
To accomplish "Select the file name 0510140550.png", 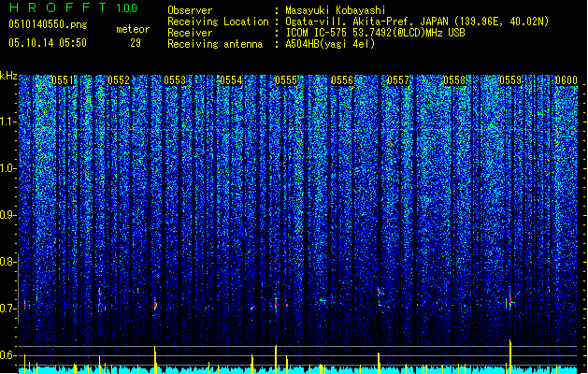I will [x=48, y=24].
